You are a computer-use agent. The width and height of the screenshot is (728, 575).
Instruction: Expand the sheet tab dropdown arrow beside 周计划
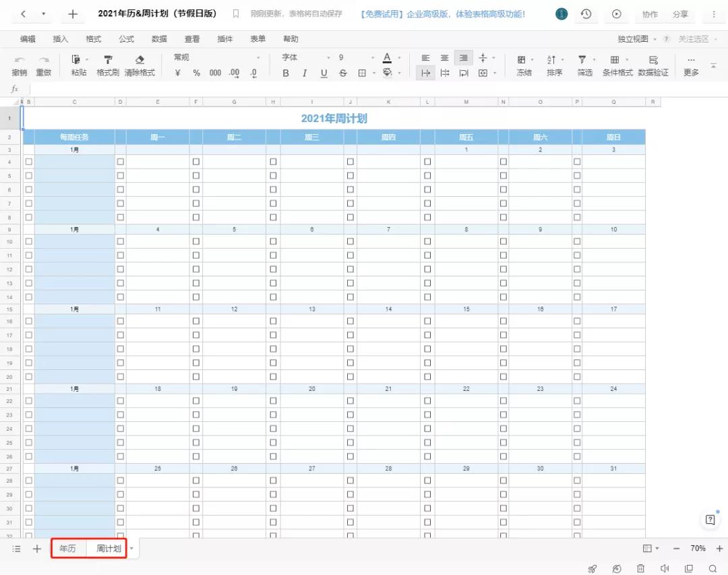click(131, 548)
